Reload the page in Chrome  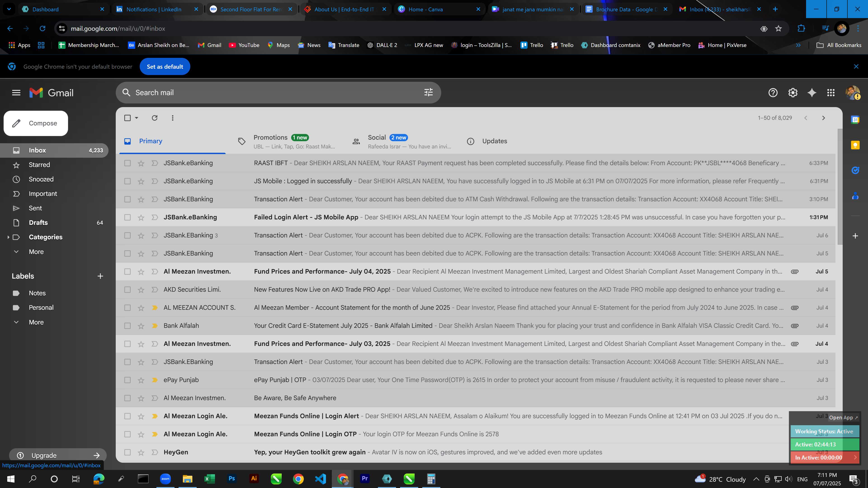point(42,29)
